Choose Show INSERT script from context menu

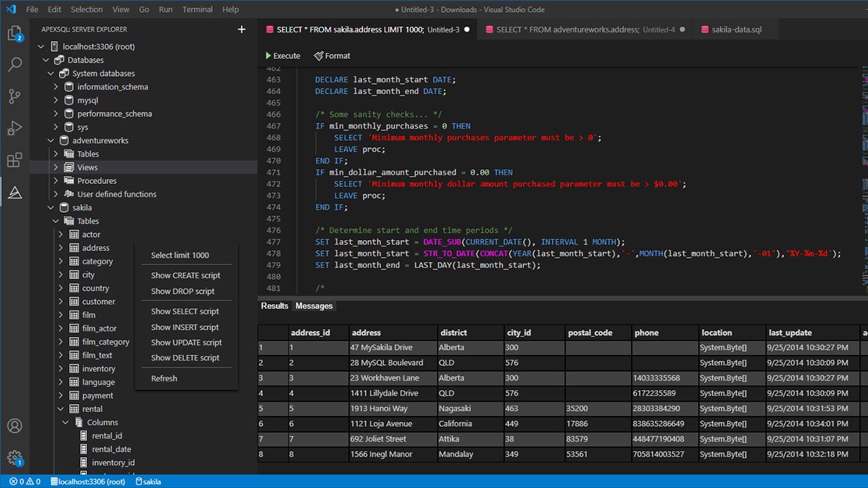[x=183, y=327]
